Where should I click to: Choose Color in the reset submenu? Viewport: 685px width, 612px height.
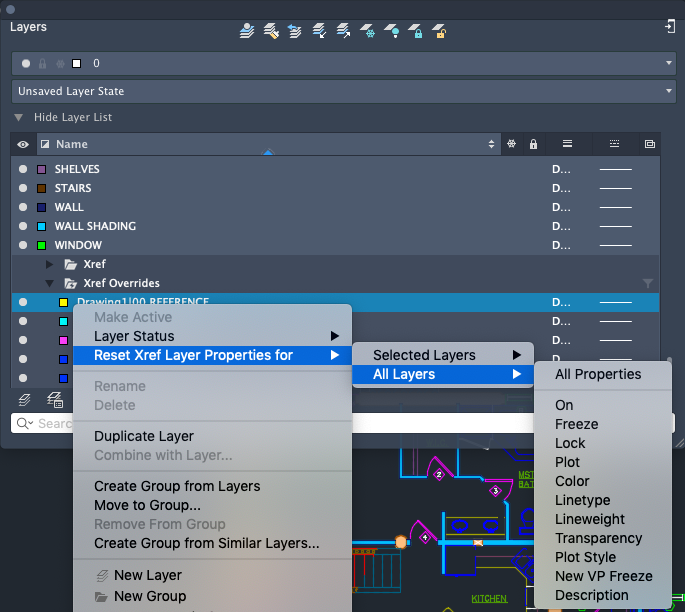click(x=603, y=481)
